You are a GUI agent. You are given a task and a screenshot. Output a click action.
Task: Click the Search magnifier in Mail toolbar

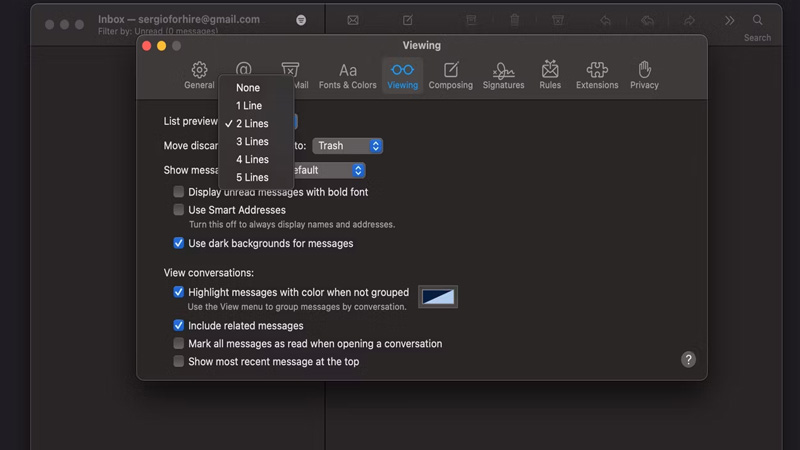click(x=757, y=20)
